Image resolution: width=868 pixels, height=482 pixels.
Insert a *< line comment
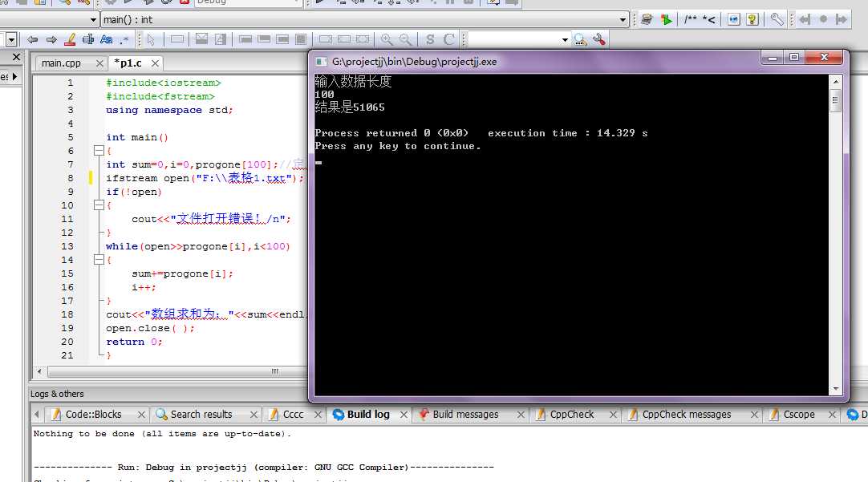708,20
